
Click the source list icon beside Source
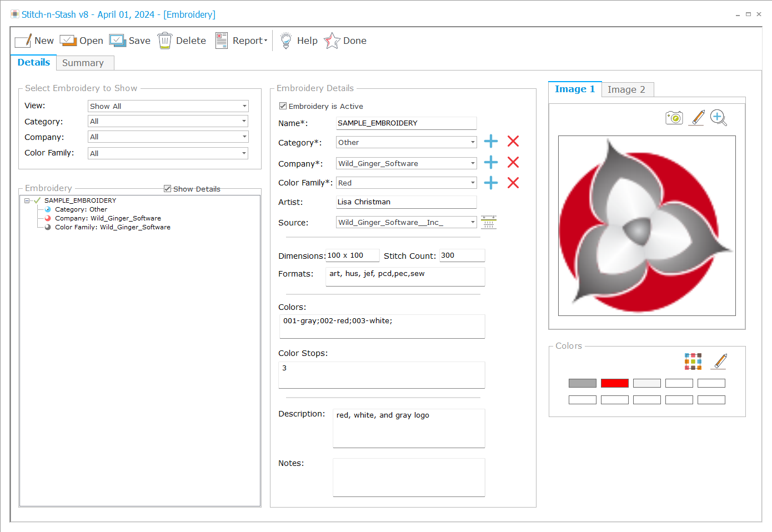pos(489,222)
